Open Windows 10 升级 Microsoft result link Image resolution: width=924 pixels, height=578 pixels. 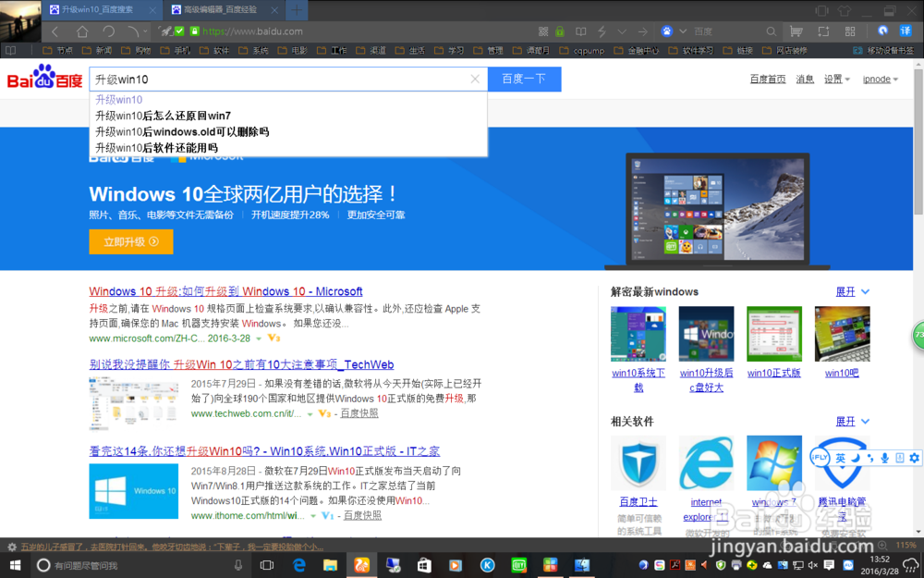(225, 291)
